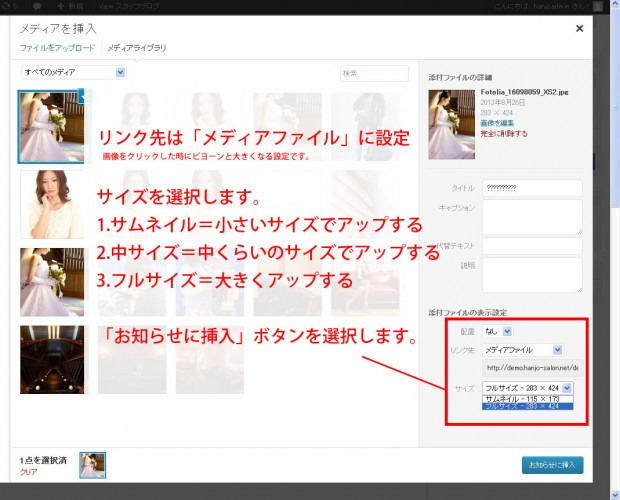Open the メディアライブラリ tab
This screenshot has height=500, width=620.
(137, 48)
